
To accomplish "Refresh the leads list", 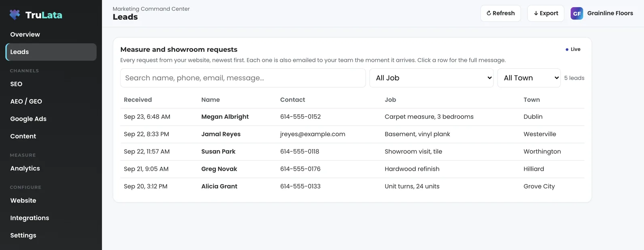I will click(500, 13).
